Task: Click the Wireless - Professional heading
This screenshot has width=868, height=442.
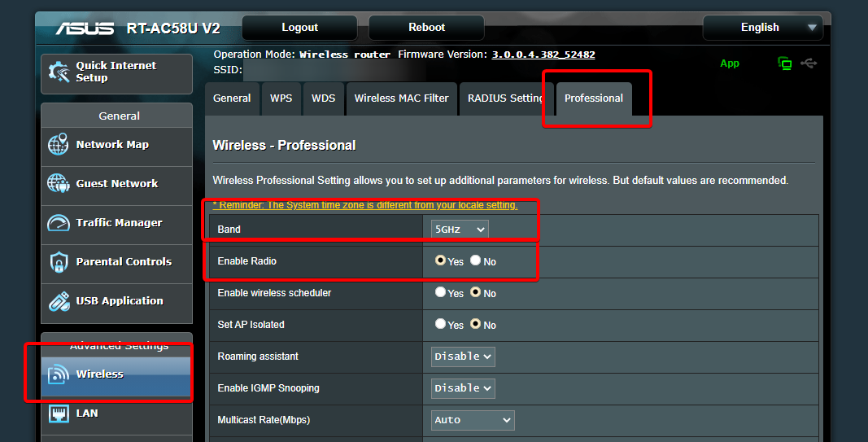Action: pos(284,146)
